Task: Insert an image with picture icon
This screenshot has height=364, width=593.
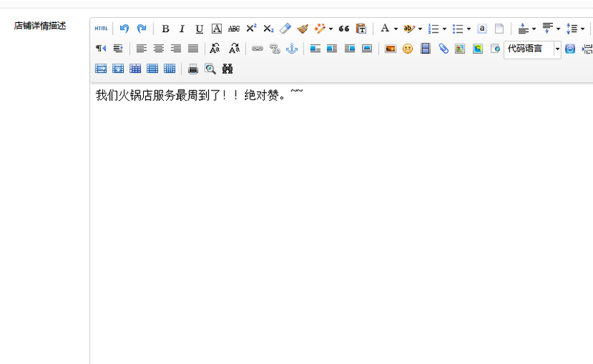Action: pos(390,49)
